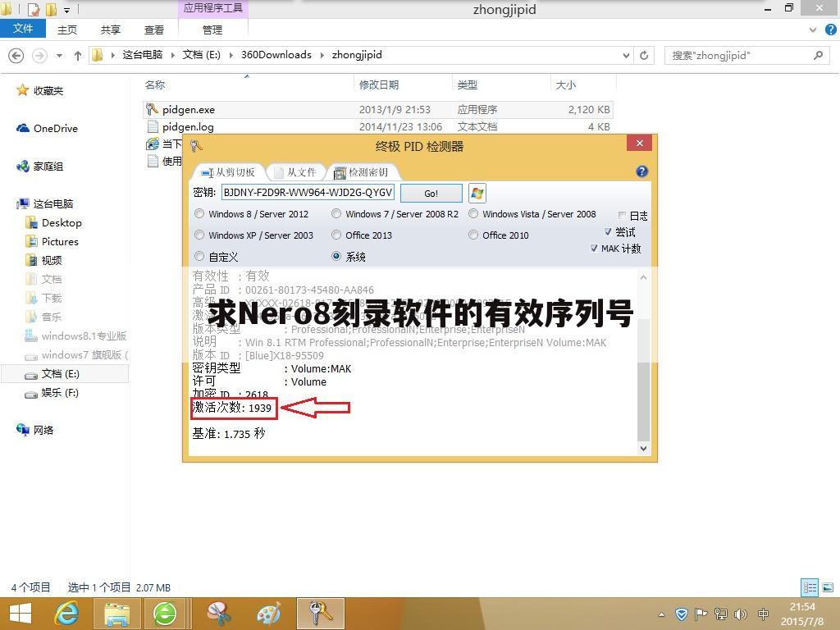Select the pidgen.log document icon
Image resolution: width=840 pixels, height=630 pixels.
click(153, 126)
